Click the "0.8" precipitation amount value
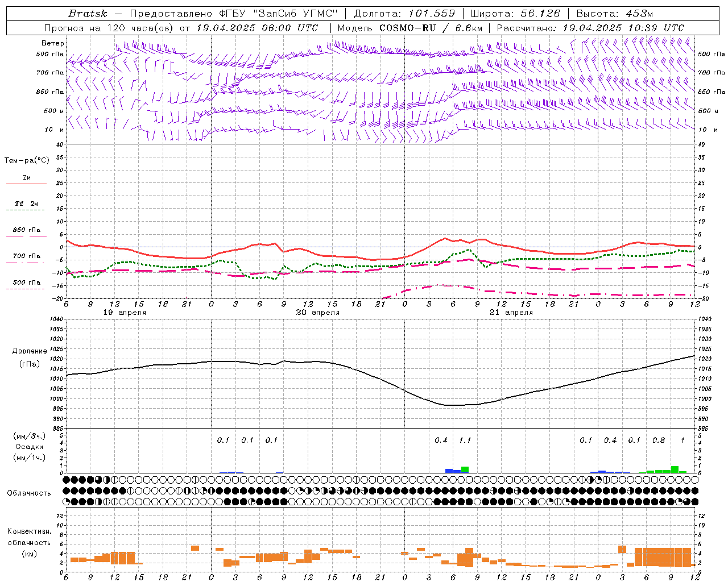The width and height of the screenshot is (728, 582). 659,440
